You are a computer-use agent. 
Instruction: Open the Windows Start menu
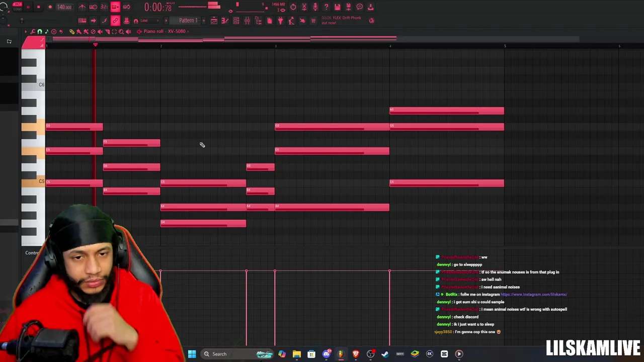192,354
